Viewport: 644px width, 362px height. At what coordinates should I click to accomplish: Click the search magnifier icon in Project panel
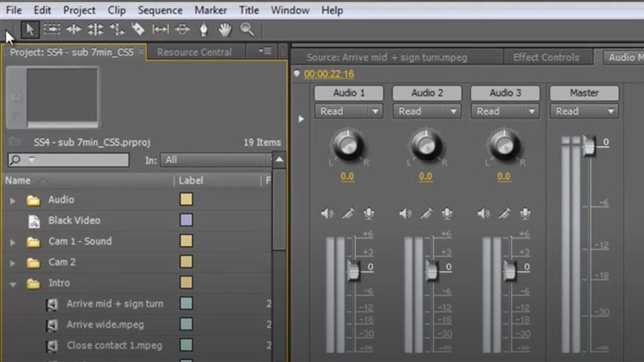(15, 160)
